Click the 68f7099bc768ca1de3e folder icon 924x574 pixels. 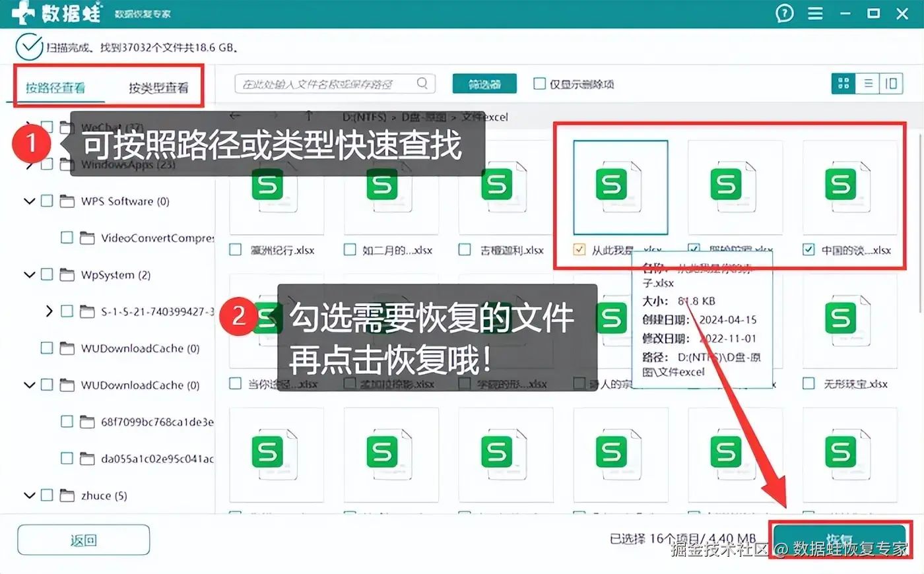(87, 422)
